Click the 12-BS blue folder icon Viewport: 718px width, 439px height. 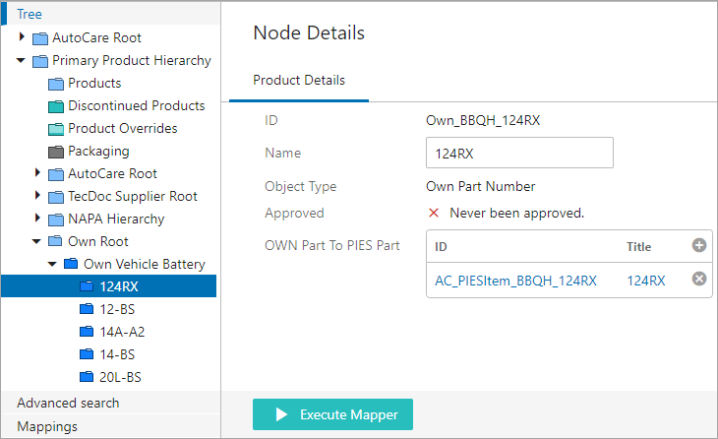(x=87, y=309)
